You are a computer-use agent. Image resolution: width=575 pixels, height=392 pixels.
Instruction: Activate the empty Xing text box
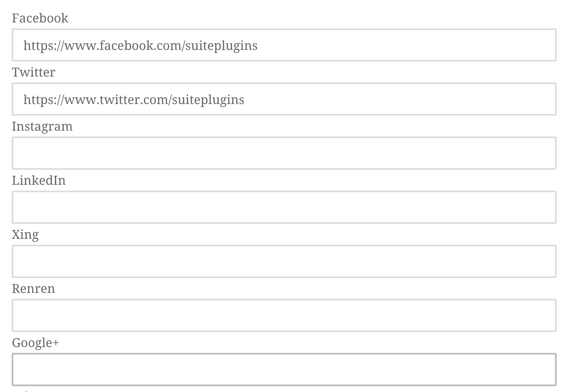(x=284, y=261)
